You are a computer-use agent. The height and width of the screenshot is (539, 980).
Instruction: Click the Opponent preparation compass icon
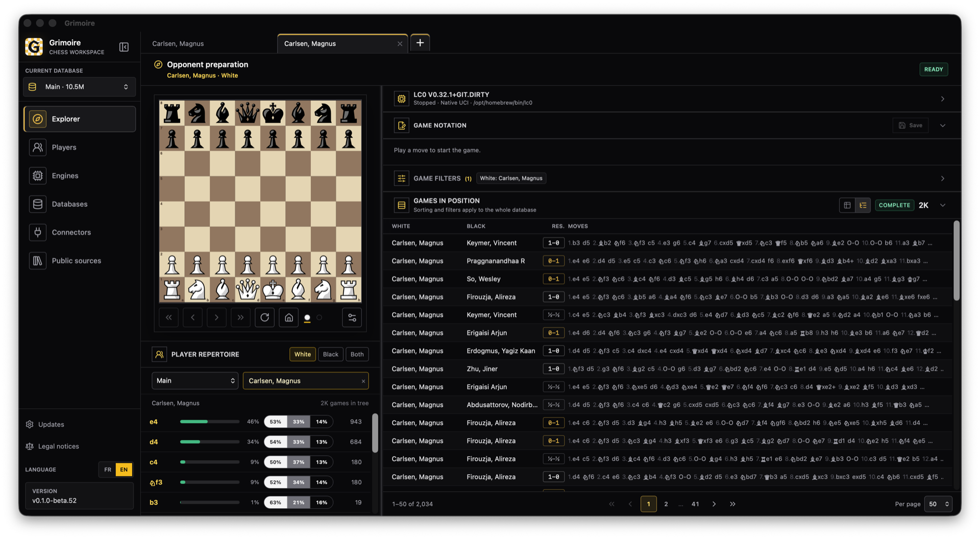158,64
